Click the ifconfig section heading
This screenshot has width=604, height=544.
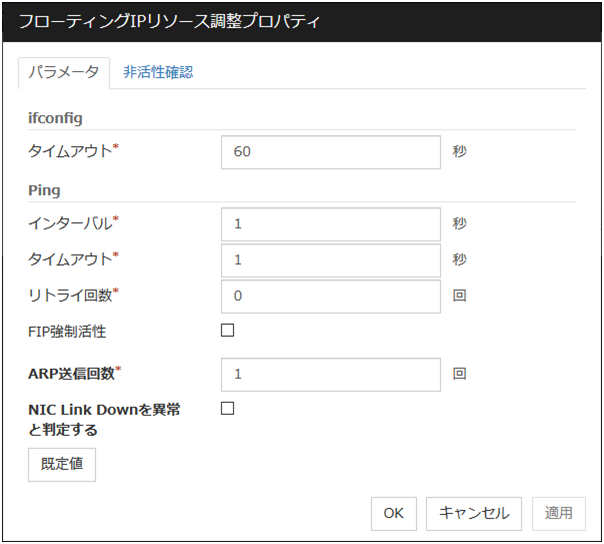coord(55,117)
